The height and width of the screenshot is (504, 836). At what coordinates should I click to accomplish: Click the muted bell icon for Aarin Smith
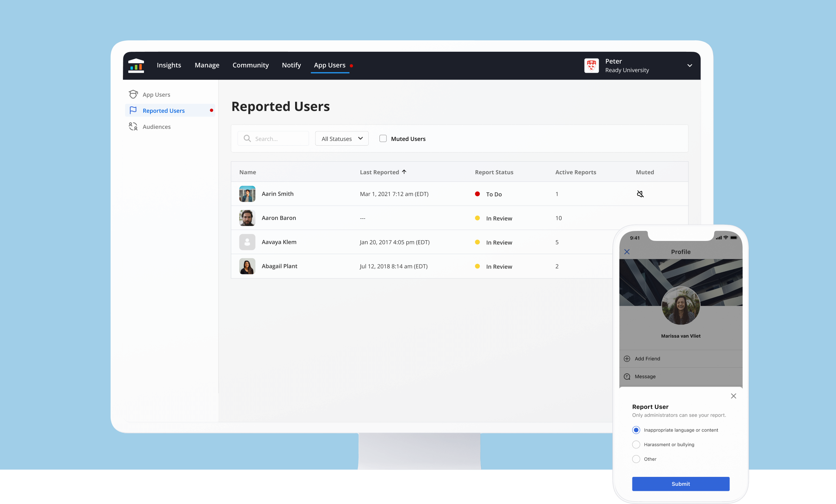(640, 194)
